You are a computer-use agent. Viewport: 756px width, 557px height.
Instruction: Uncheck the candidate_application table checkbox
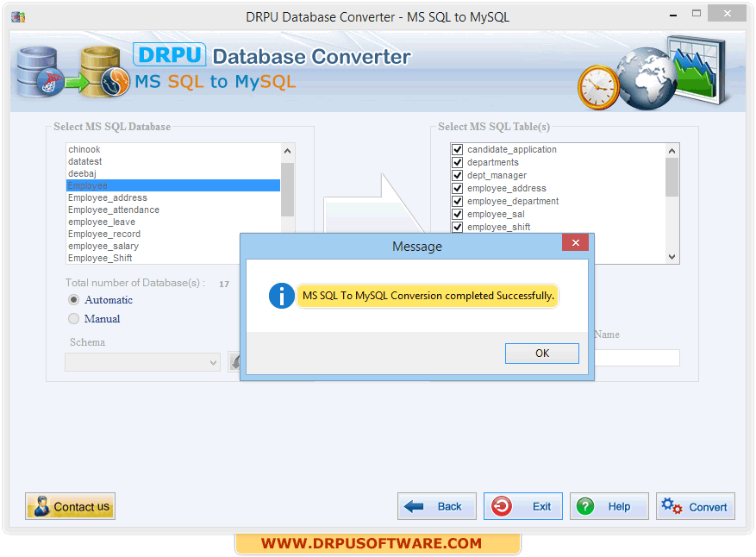tap(458, 149)
